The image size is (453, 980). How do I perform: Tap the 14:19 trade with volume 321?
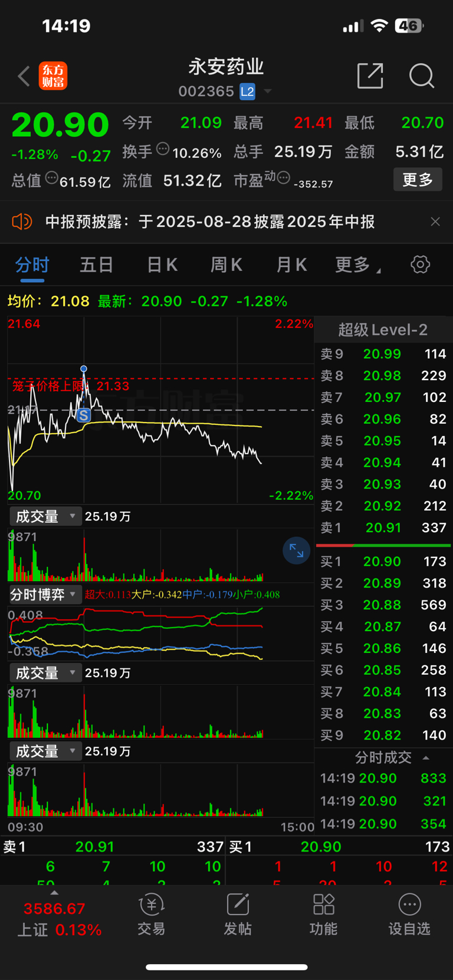click(383, 801)
